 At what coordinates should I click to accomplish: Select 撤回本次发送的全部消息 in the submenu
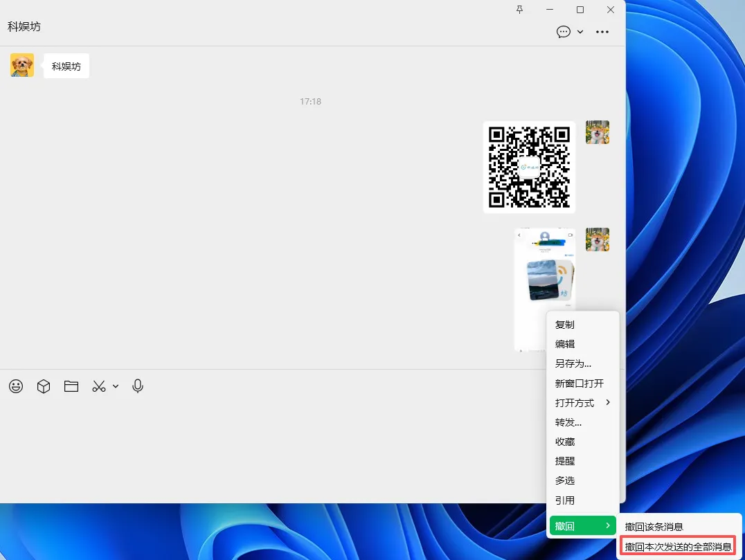(x=678, y=547)
